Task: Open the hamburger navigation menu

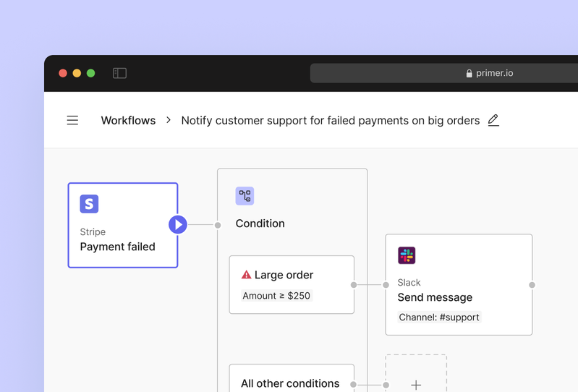Action: pyautogui.click(x=72, y=121)
